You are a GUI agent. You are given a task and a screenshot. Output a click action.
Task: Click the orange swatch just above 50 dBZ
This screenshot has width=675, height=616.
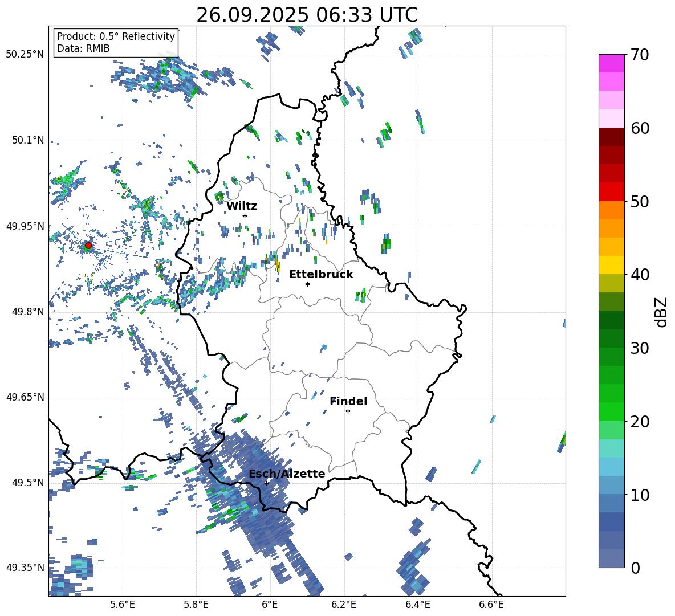pos(611,210)
